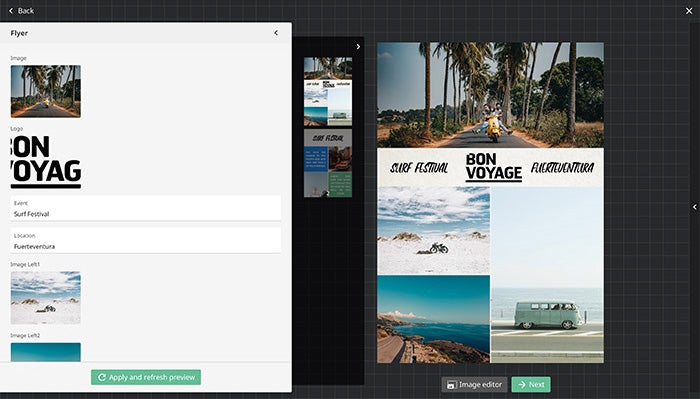Open the Image editor
This screenshot has width=700, height=399.
pyautogui.click(x=475, y=384)
